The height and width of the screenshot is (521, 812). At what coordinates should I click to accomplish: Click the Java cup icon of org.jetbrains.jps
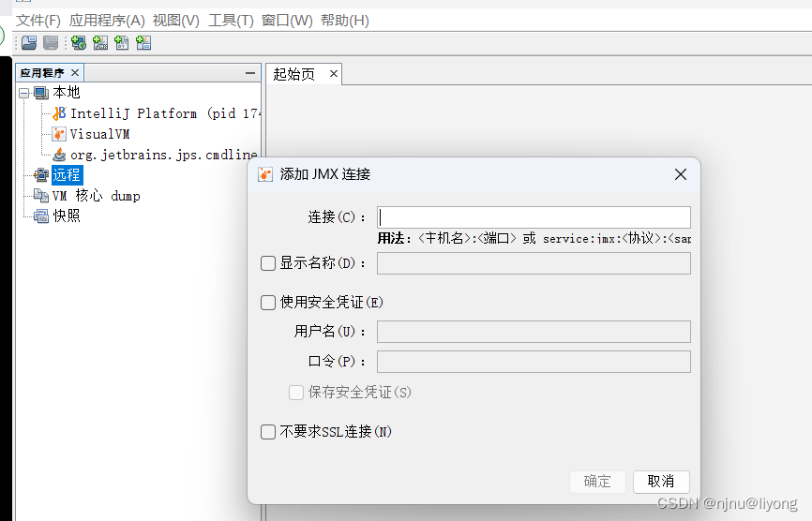60,155
